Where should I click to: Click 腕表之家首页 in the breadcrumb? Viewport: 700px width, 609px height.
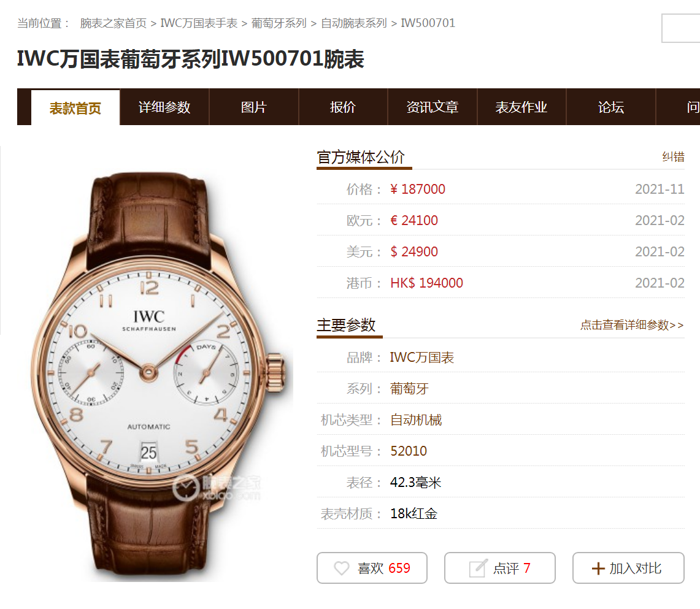113,23
